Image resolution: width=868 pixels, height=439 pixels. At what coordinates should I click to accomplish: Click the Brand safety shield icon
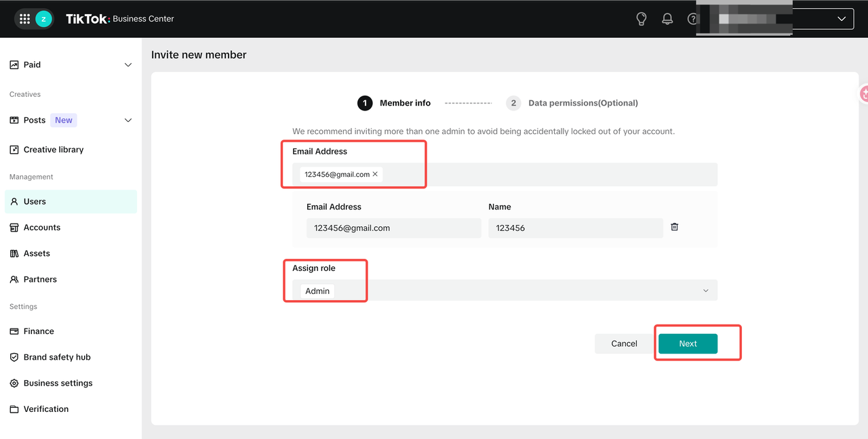point(14,357)
